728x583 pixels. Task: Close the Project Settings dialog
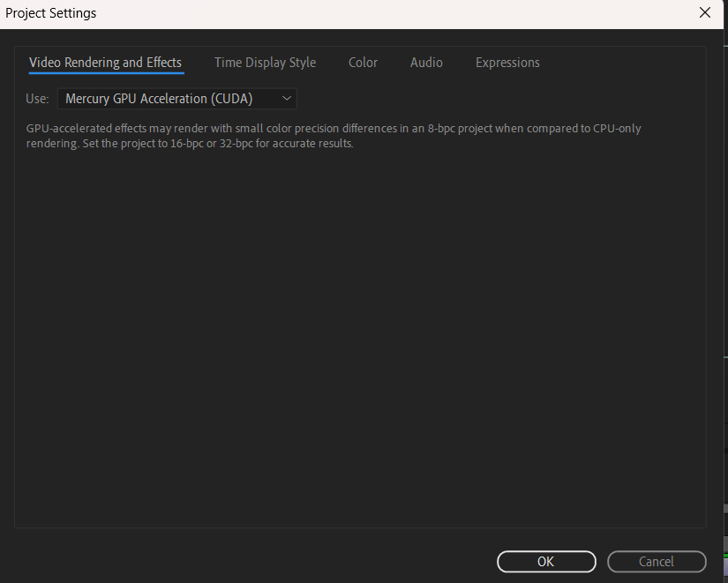[x=705, y=12]
